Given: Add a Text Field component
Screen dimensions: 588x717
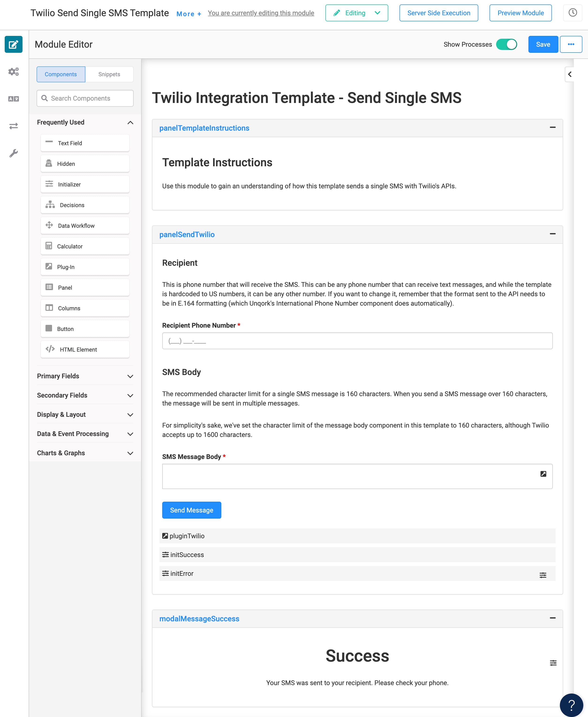Looking at the screenshot, I should click(85, 143).
